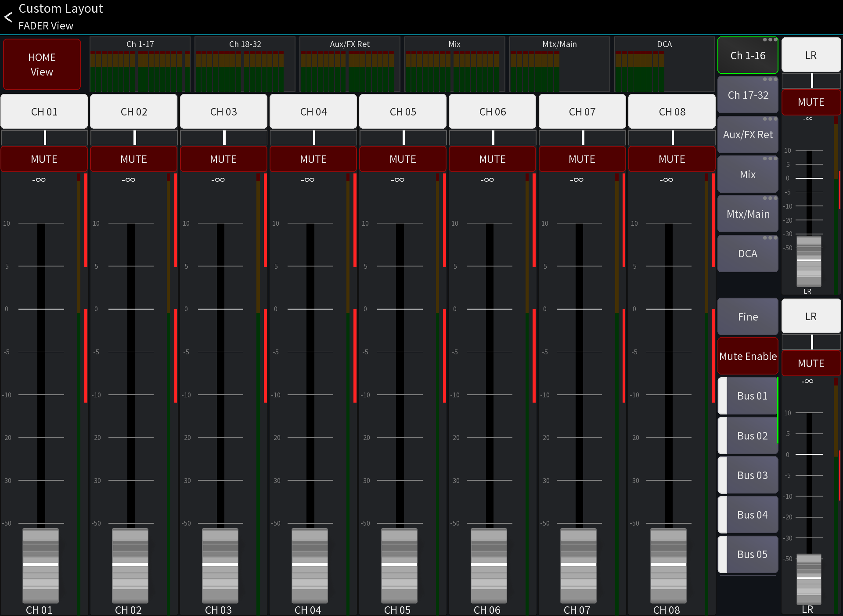Mute the upper LR master
The image size is (843, 616).
pos(811,102)
